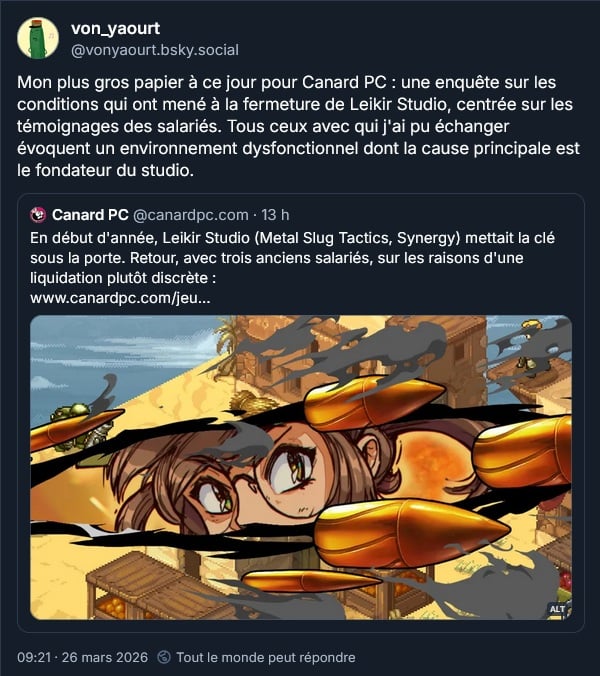Viewport: 600px width, 676px height.
Task: Click the von_yaourt display name
Action: coord(115,28)
